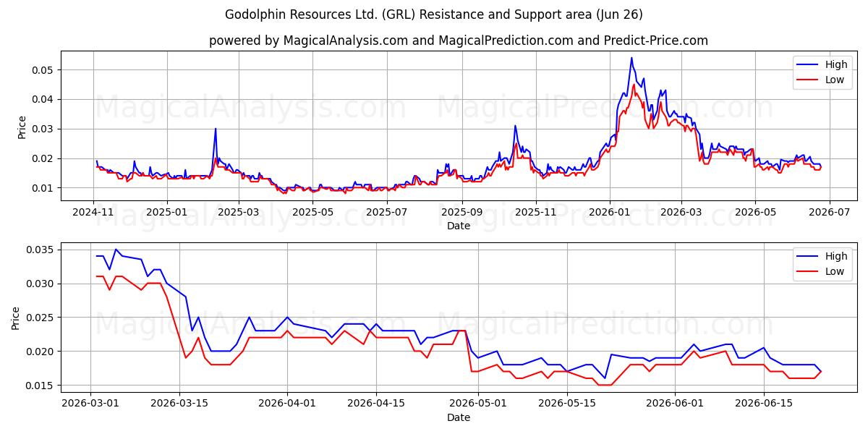The width and height of the screenshot is (868, 434).
Task: Click the '0.01' y-axis tick in top chart
Action: (x=43, y=188)
